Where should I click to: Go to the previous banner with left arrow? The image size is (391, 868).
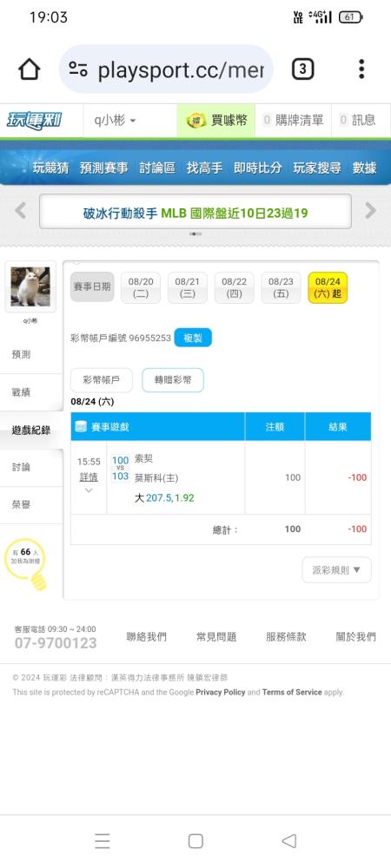[x=21, y=210]
